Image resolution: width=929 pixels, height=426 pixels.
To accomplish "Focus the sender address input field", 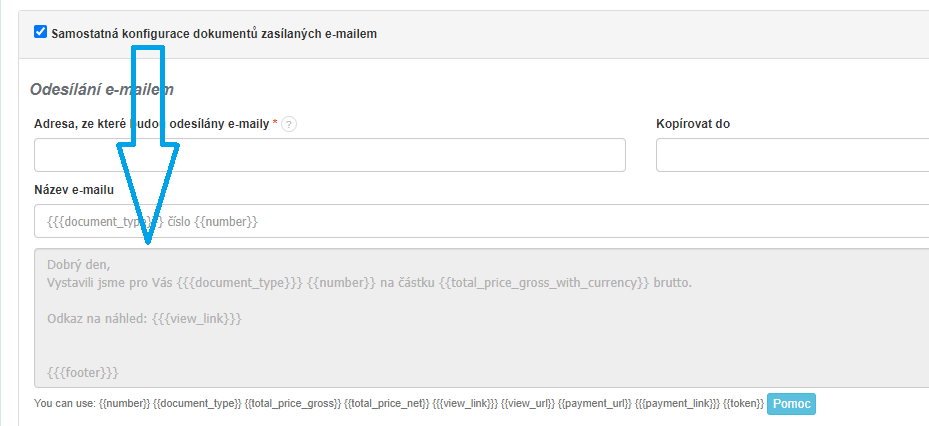I will (329, 155).
